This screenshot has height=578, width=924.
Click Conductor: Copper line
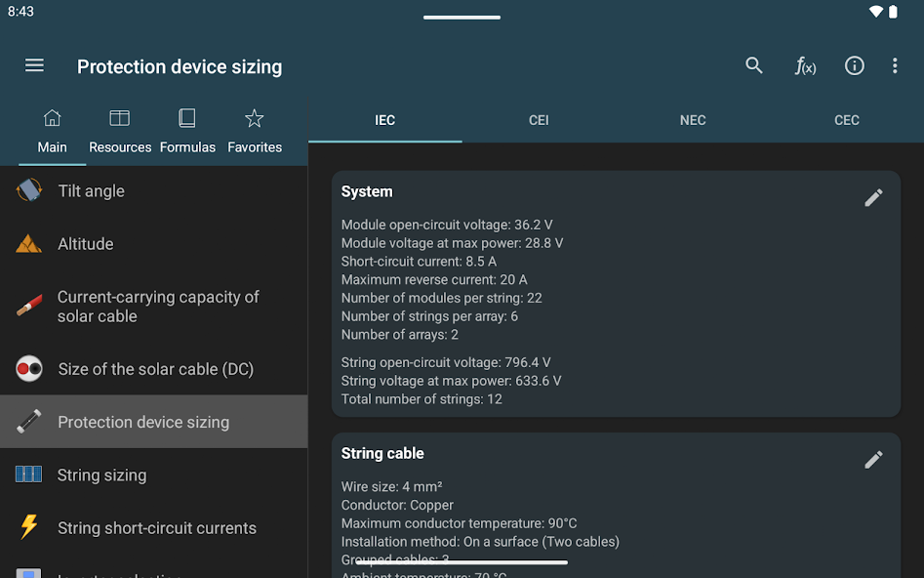(x=397, y=505)
